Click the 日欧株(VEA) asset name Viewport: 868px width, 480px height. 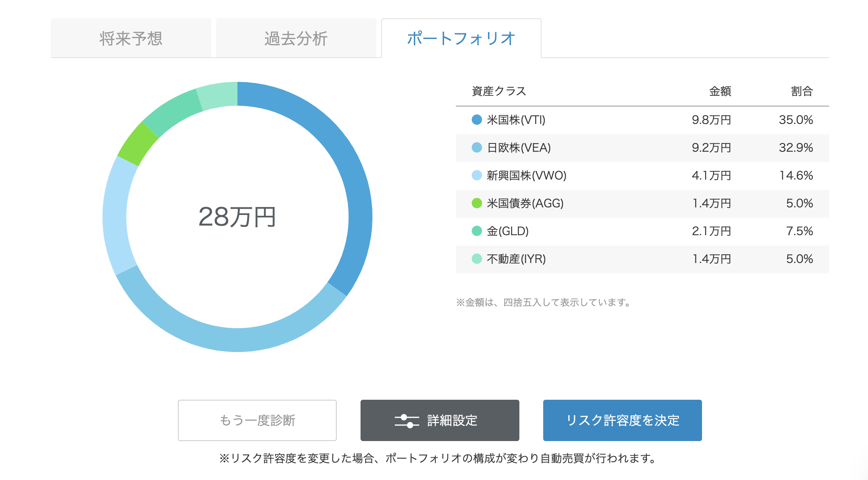click(519, 147)
